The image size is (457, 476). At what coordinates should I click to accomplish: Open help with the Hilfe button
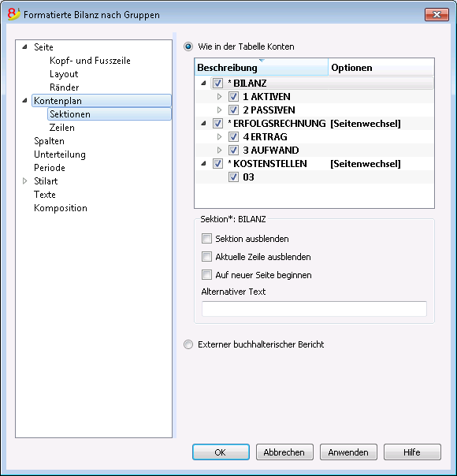coord(412,452)
